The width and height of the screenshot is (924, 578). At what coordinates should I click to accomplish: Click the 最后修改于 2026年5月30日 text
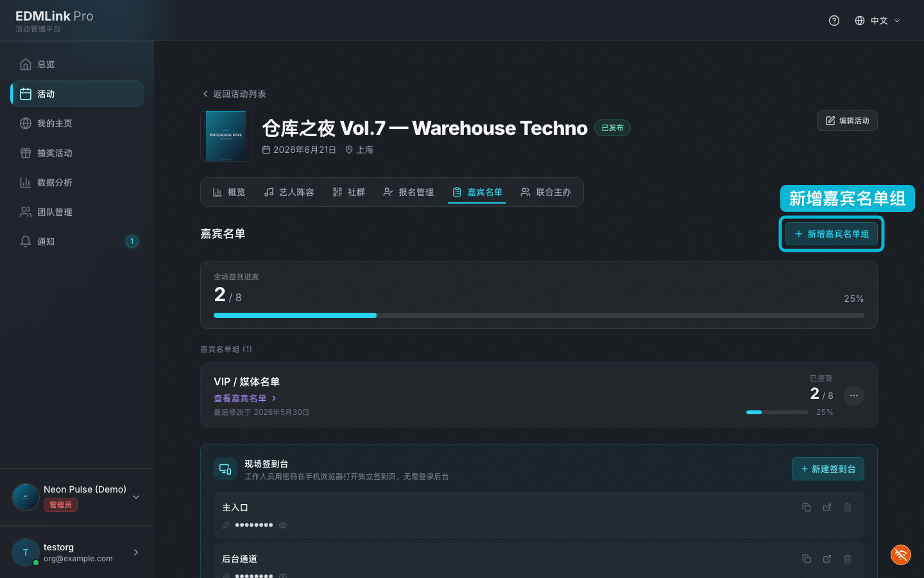click(262, 412)
